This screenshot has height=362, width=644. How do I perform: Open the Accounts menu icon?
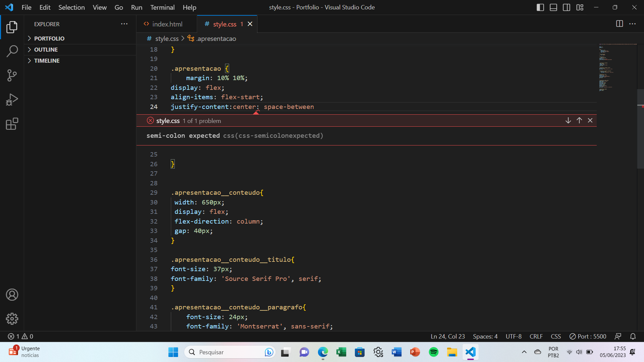(x=12, y=295)
